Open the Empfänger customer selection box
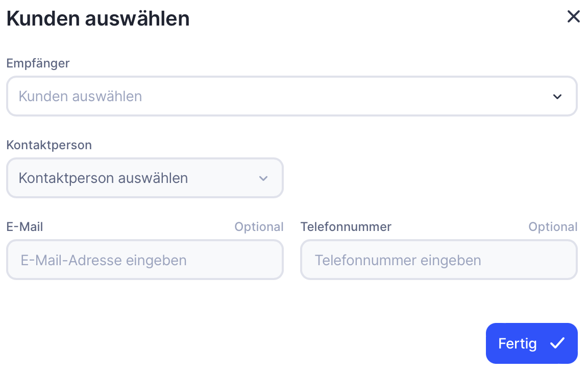The image size is (588, 372). pos(291,96)
